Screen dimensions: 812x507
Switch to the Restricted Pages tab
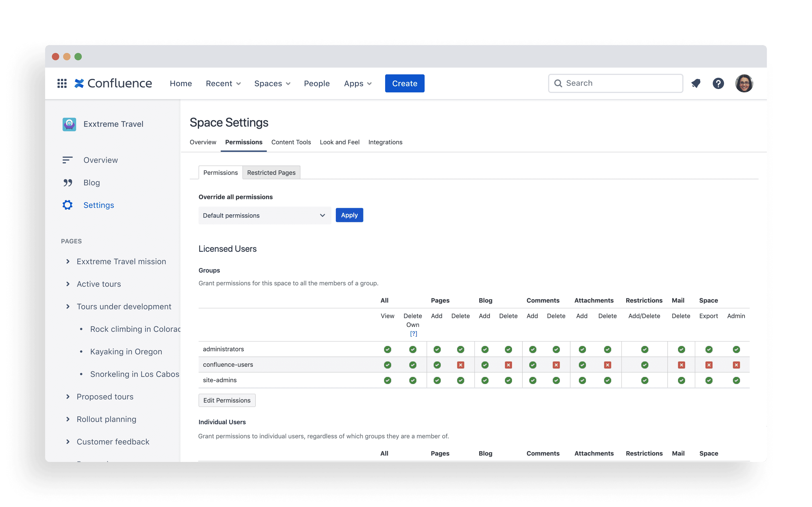coord(270,172)
